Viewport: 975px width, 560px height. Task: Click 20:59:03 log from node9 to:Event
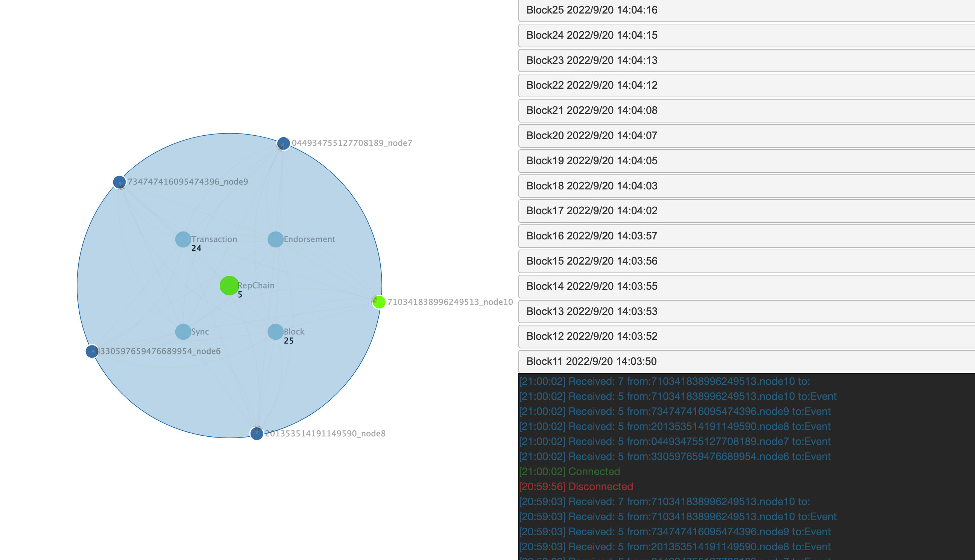[675, 531]
